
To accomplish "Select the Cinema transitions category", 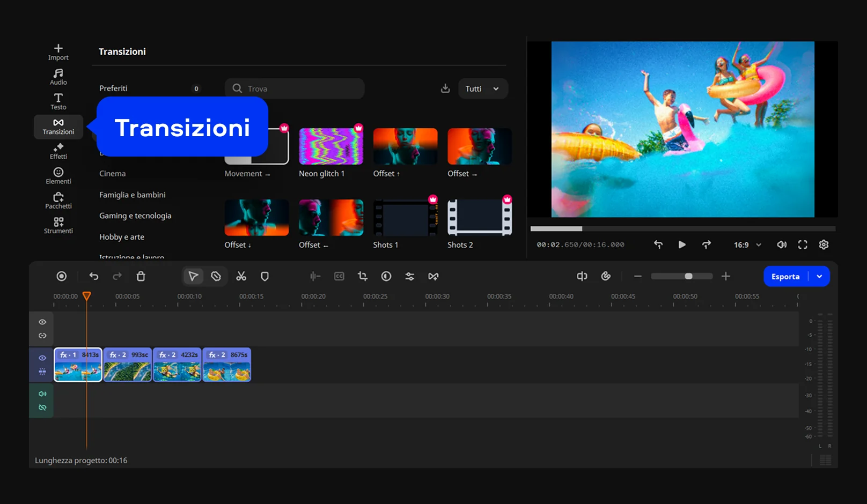I will [113, 174].
